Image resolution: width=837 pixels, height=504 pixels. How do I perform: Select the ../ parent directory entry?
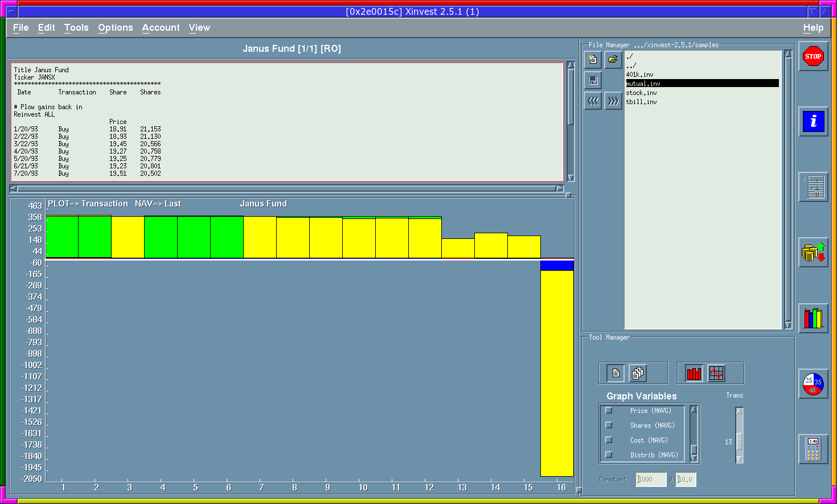click(702, 65)
